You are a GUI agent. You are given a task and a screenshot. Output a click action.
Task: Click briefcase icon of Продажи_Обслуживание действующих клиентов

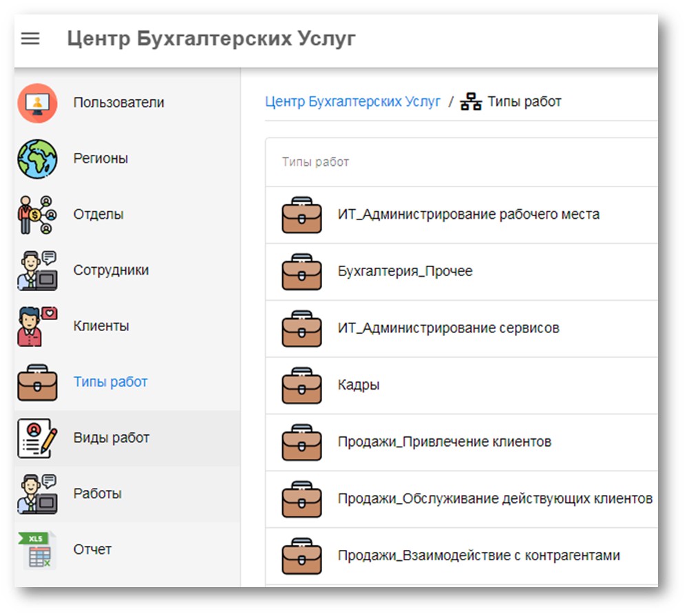[302, 499]
